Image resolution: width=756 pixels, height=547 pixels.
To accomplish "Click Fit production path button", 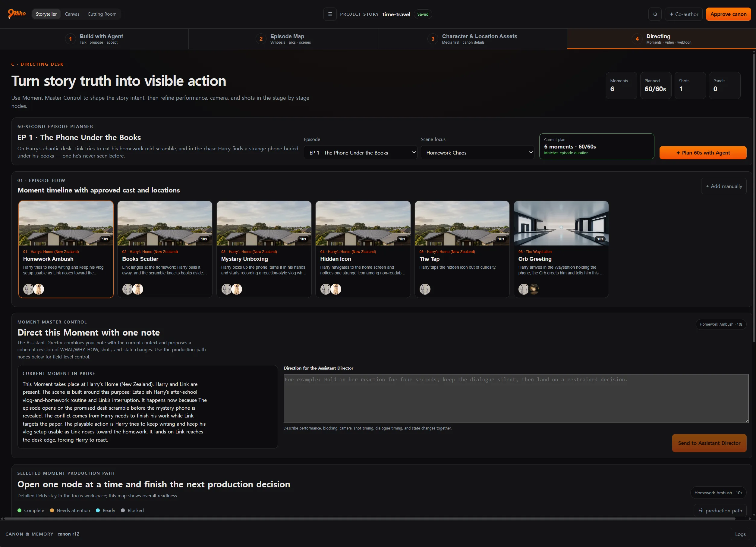I will pyautogui.click(x=720, y=510).
